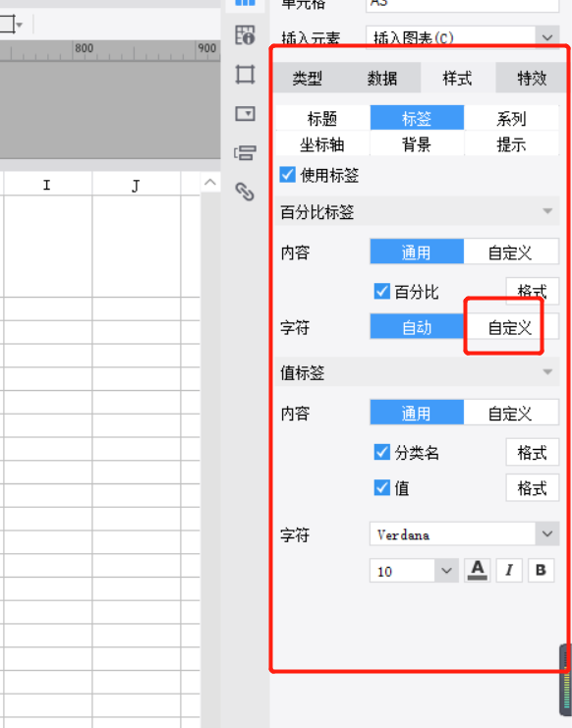This screenshot has width=572, height=728.
Task: Open the 插入图表 dropdown arrow
Action: point(546,37)
